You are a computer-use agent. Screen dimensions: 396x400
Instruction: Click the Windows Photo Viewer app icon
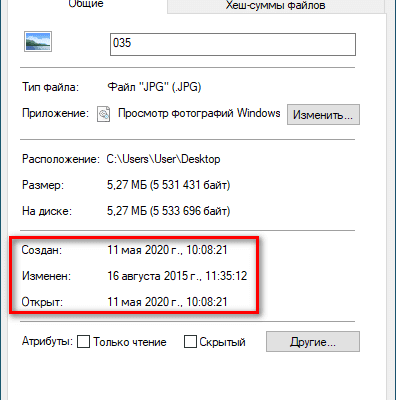pyautogui.click(x=103, y=114)
